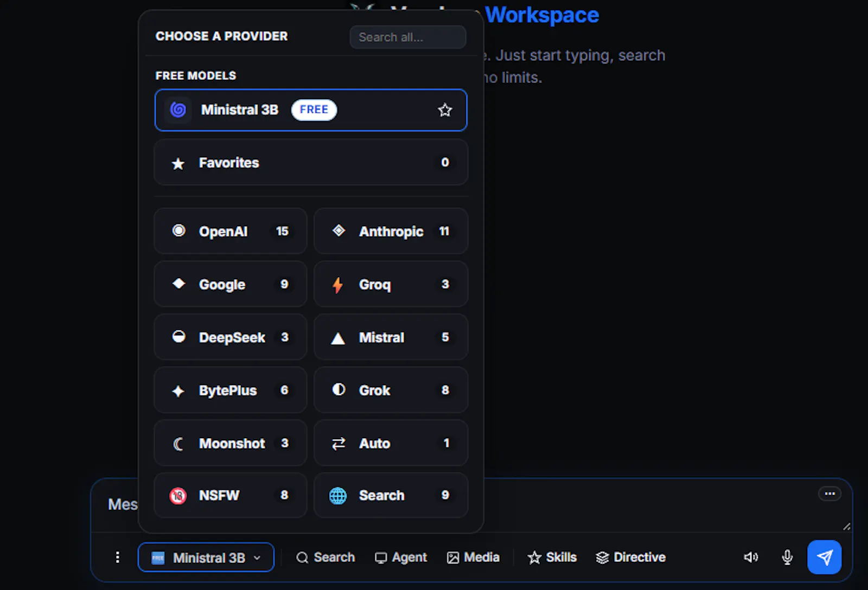The height and width of the screenshot is (590, 868).
Task: Enable Agent mode
Action: point(401,557)
